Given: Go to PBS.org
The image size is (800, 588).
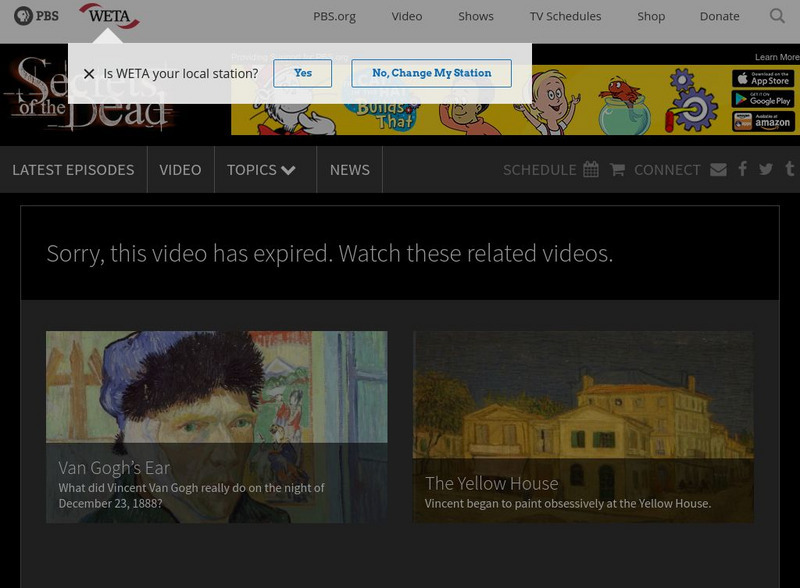Looking at the screenshot, I should (x=335, y=16).
